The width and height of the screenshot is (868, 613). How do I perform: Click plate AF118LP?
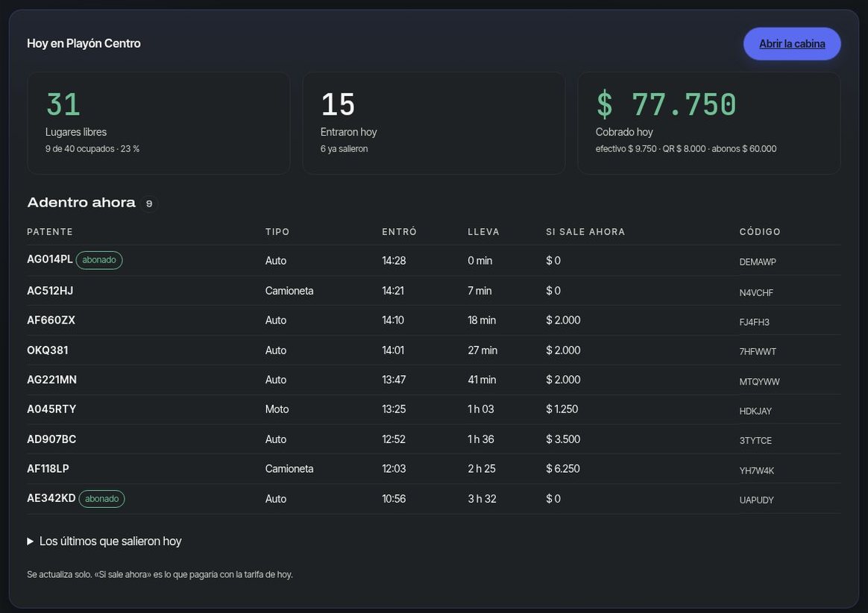48,468
